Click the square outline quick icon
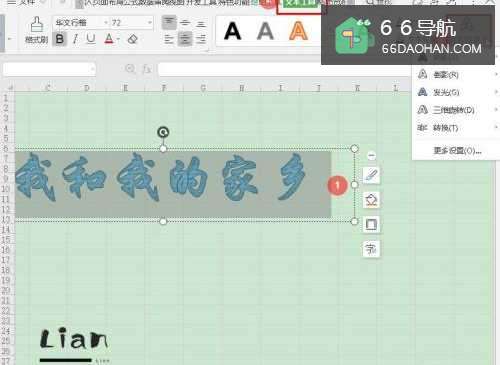This screenshot has width=500, height=365. (371, 224)
